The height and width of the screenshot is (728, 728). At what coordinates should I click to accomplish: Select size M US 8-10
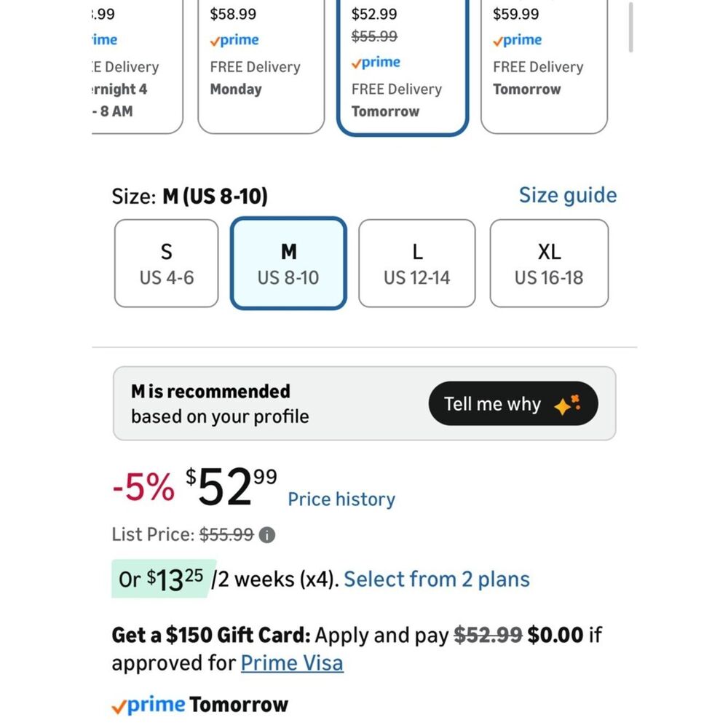point(288,264)
